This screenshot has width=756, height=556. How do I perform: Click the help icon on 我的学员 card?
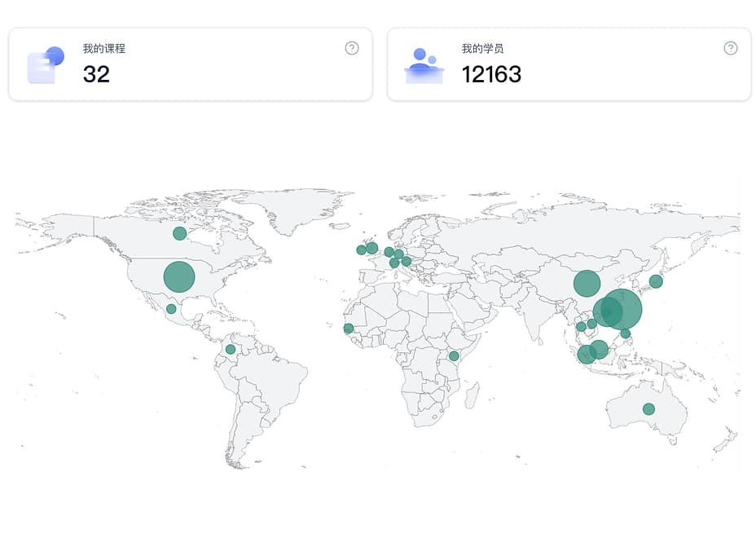[731, 48]
